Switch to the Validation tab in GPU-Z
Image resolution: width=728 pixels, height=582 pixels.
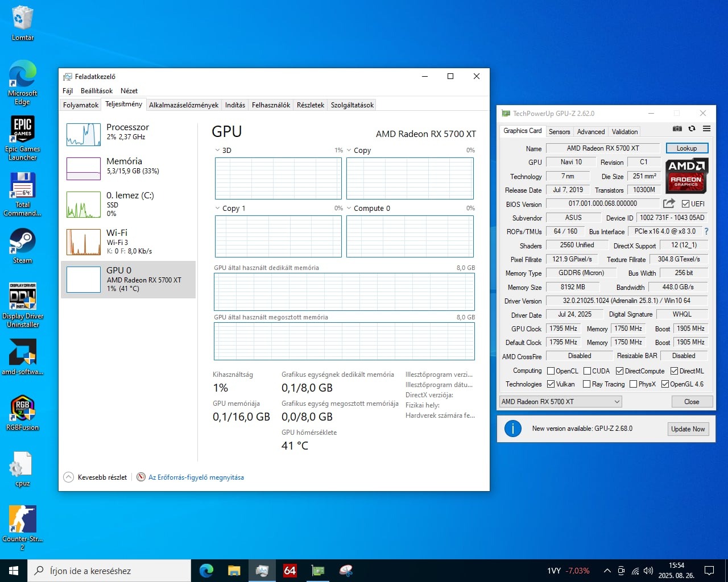[x=624, y=132]
